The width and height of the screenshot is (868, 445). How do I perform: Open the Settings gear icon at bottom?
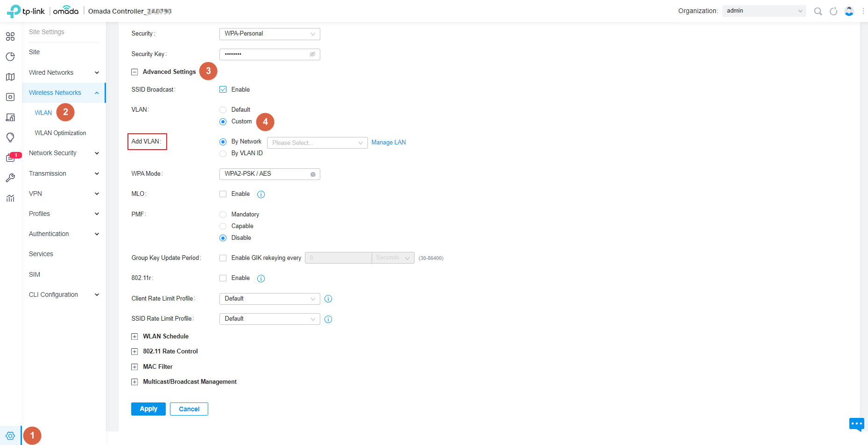click(x=10, y=436)
